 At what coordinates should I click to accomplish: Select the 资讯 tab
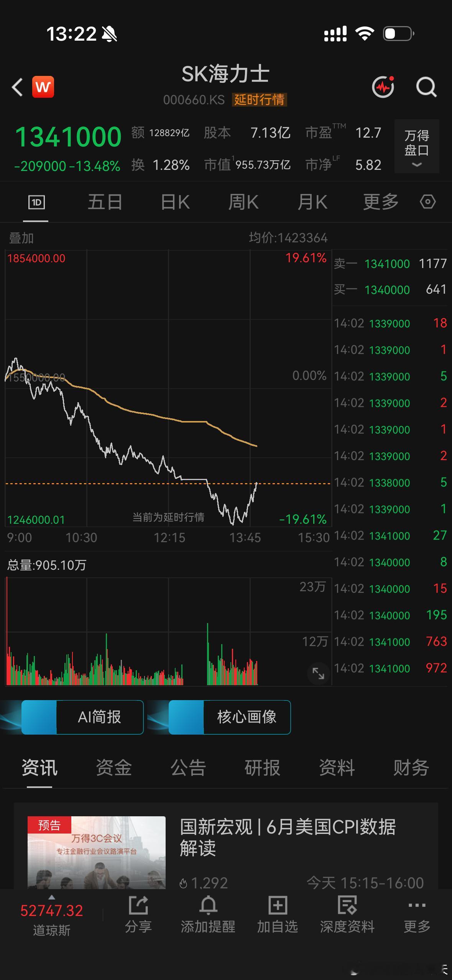39,768
